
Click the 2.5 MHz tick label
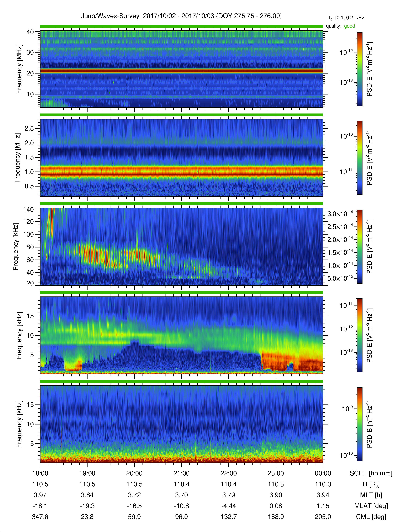click(29, 128)
